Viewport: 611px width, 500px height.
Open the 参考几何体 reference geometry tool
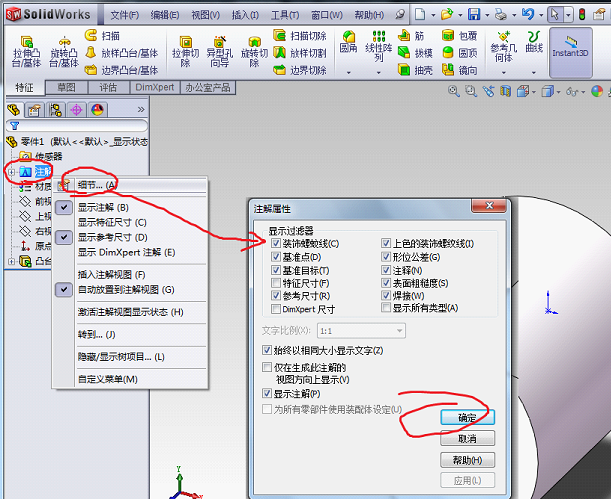tap(504, 47)
